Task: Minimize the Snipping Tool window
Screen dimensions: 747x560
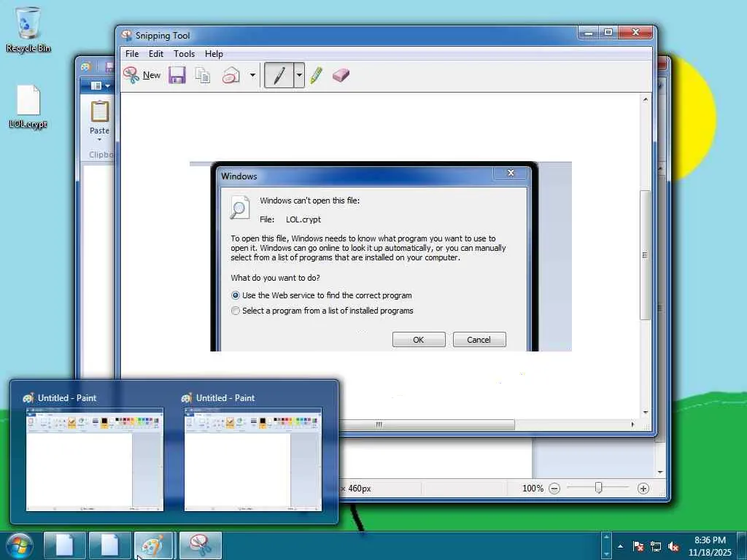Action: tap(589, 32)
